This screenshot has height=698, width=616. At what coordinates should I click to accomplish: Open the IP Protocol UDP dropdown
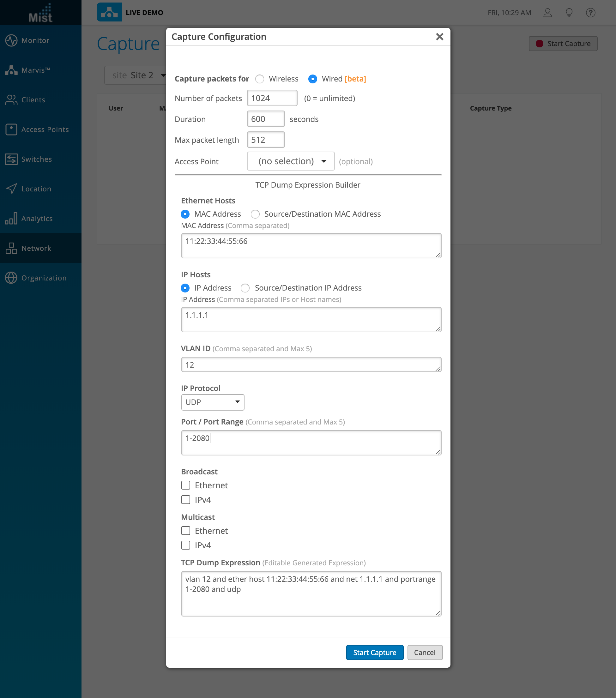[x=212, y=402]
